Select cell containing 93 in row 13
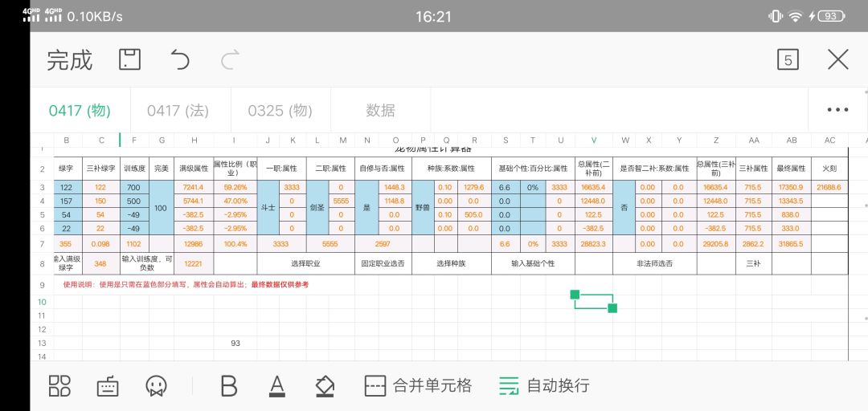The width and height of the screenshot is (868, 411). pyautogui.click(x=235, y=343)
